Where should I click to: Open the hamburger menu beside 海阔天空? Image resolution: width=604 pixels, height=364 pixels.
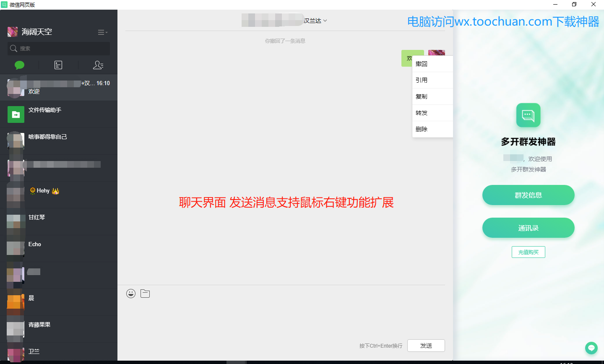(102, 32)
